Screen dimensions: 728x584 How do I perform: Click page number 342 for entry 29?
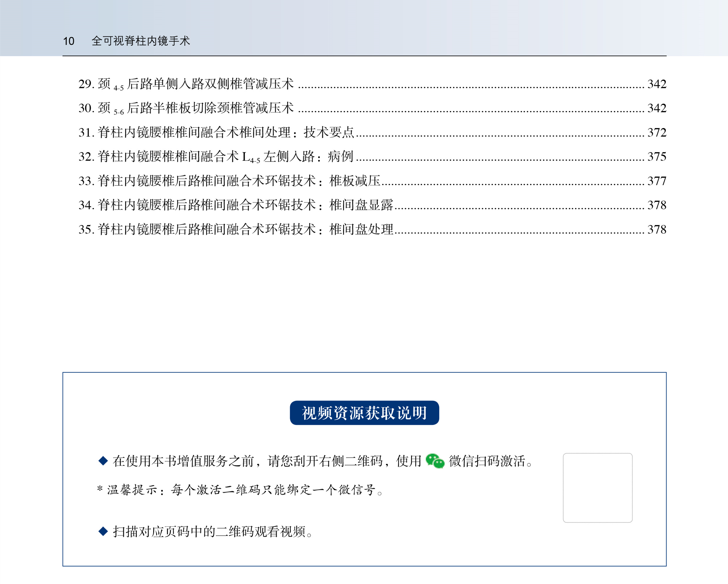[657, 84]
